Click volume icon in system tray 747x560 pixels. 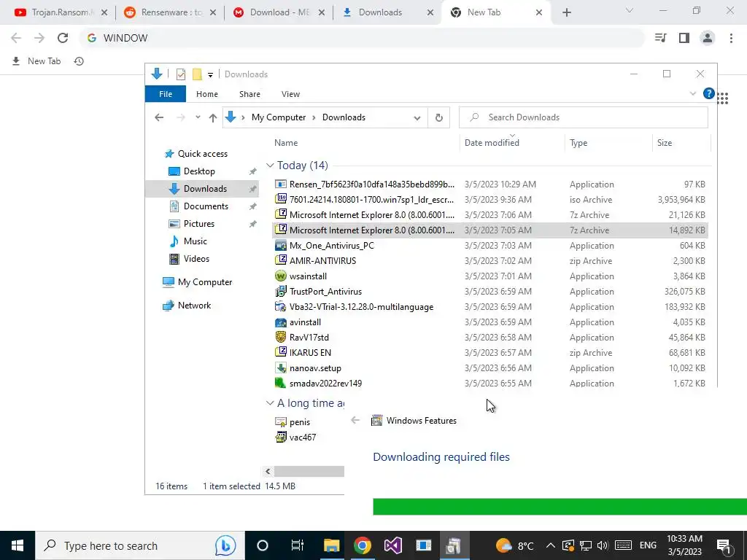click(603, 545)
